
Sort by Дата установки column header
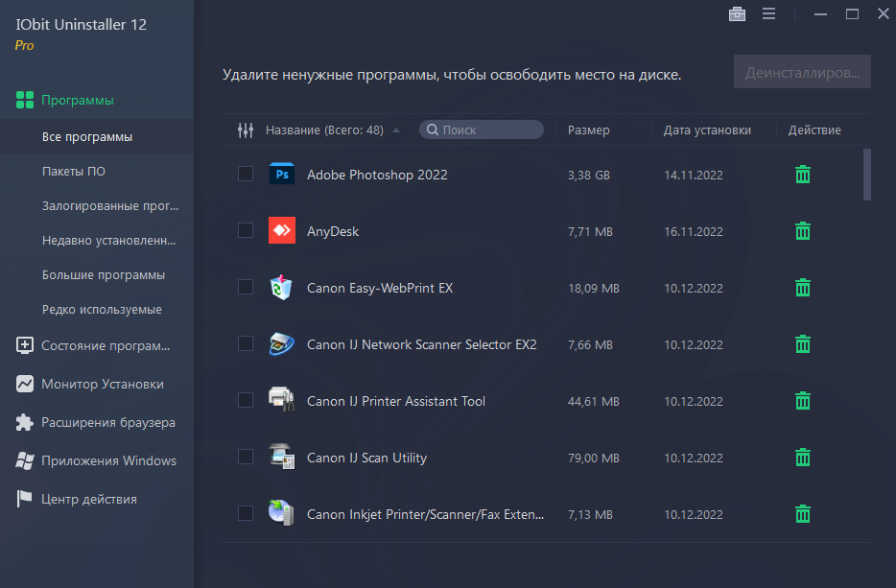[x=707, y=130]
